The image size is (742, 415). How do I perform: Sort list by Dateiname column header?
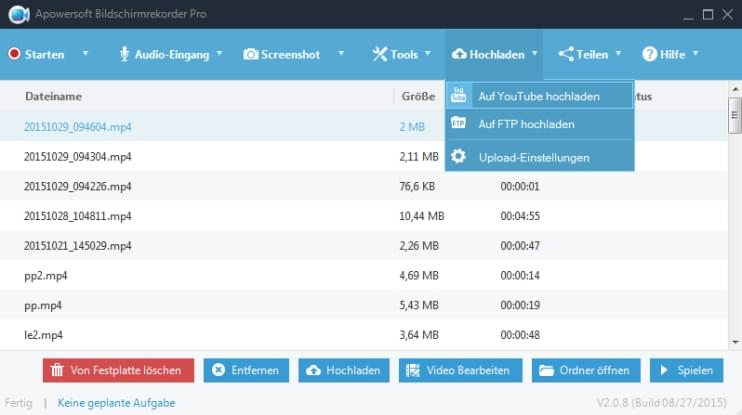[53, 97]
